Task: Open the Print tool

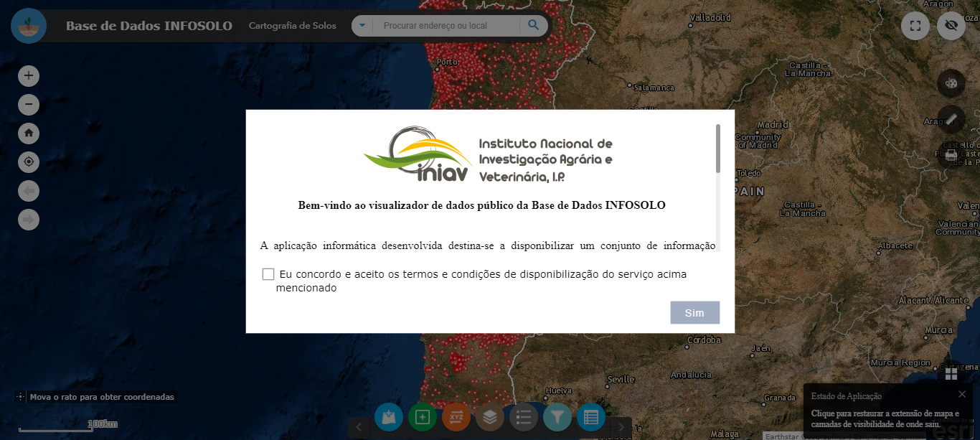Action: (x=951, y=154)
